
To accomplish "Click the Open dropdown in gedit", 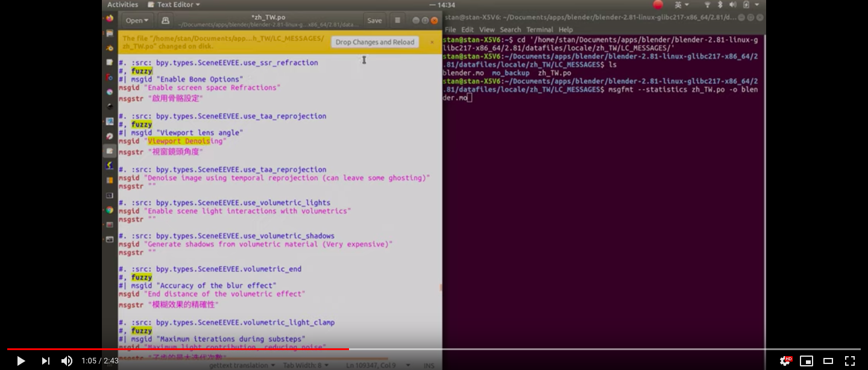I will coord(137,20).
